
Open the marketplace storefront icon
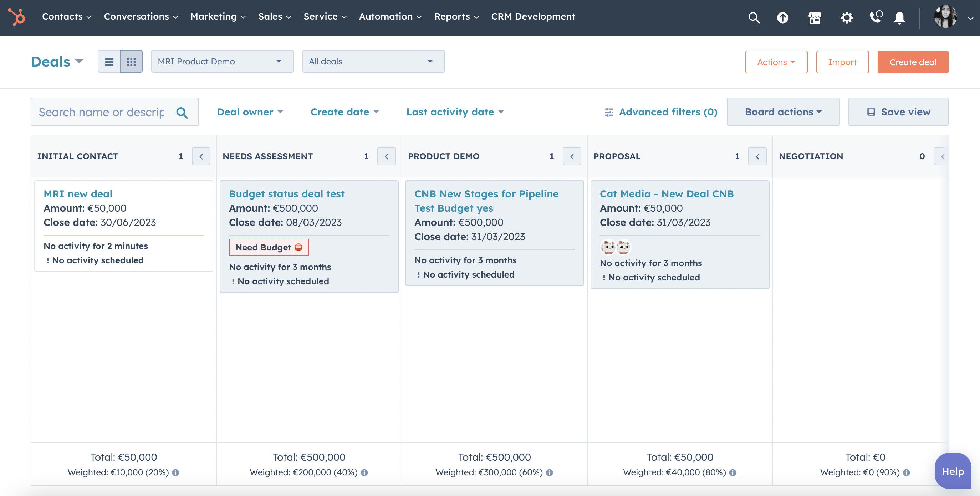click(x=815, y=17)
